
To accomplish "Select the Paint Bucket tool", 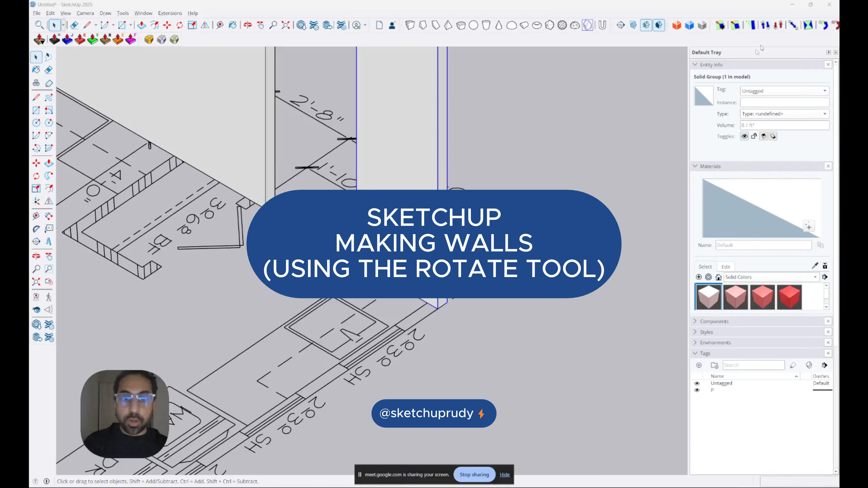I will tap(36, 70).
